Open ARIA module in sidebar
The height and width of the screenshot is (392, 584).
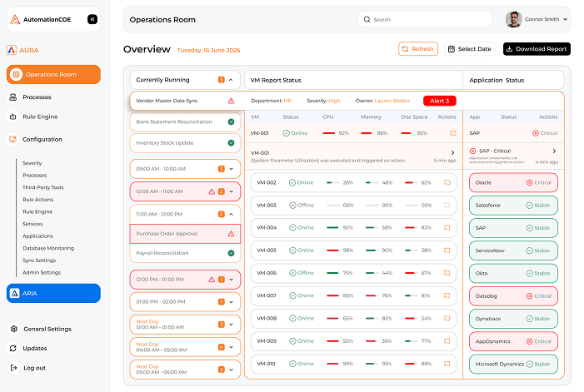pyautogui.click(x=53, y=293)
